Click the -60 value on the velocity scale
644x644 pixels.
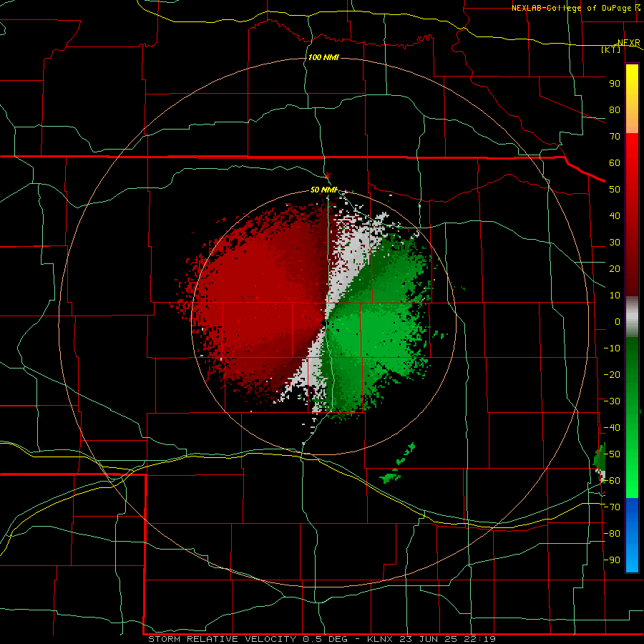pyautogui.click(x=612, y=481)
